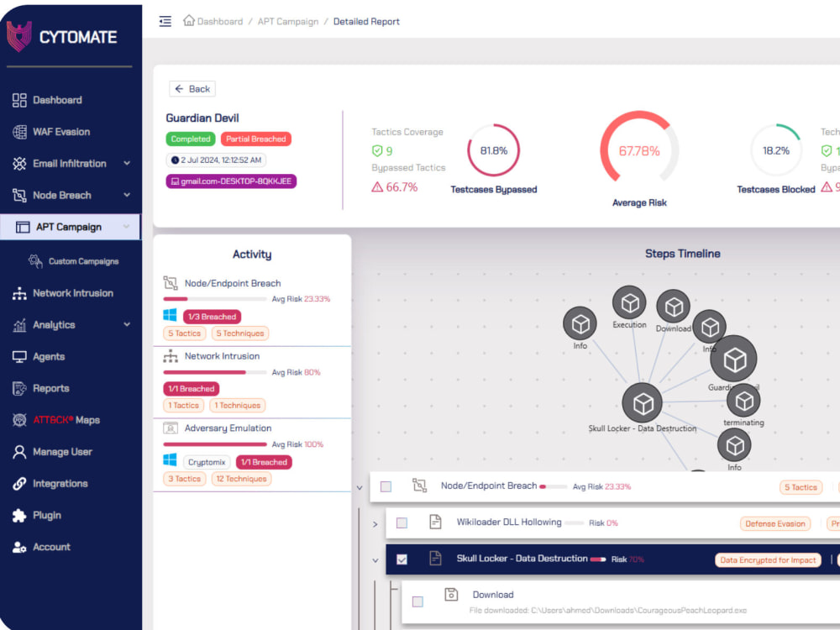Click the Network Intrusion activity icon
Screen dimensions: 840x630
(171, 356)
